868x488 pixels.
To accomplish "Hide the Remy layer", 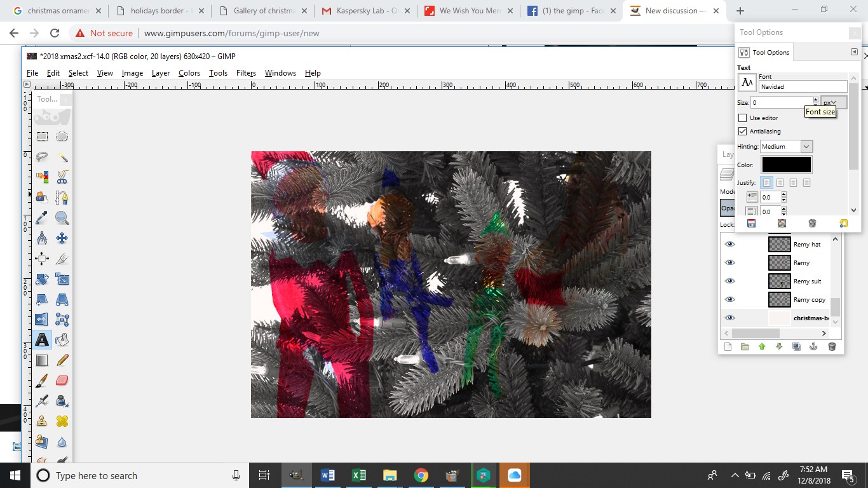I will point(729,263).
